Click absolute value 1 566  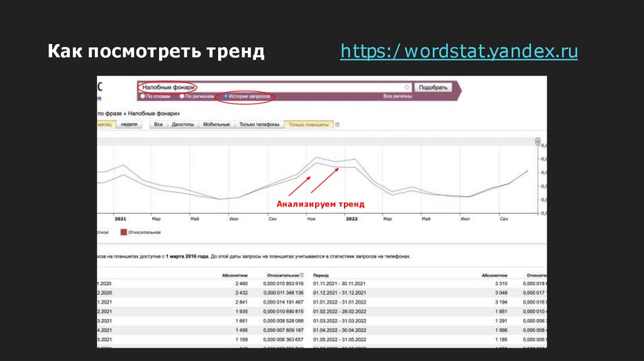point(501,331)
